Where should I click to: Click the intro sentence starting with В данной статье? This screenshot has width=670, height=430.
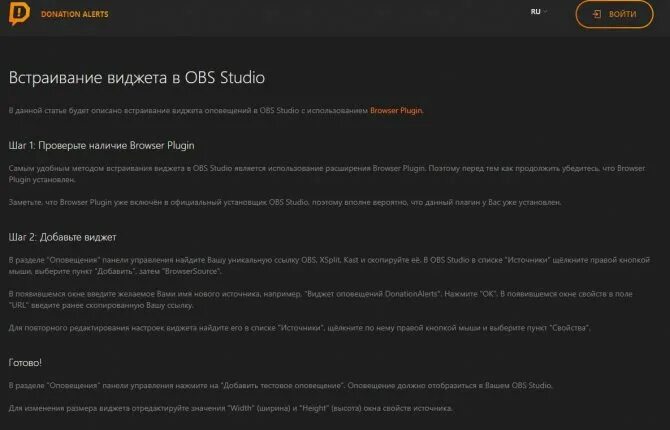216,110
